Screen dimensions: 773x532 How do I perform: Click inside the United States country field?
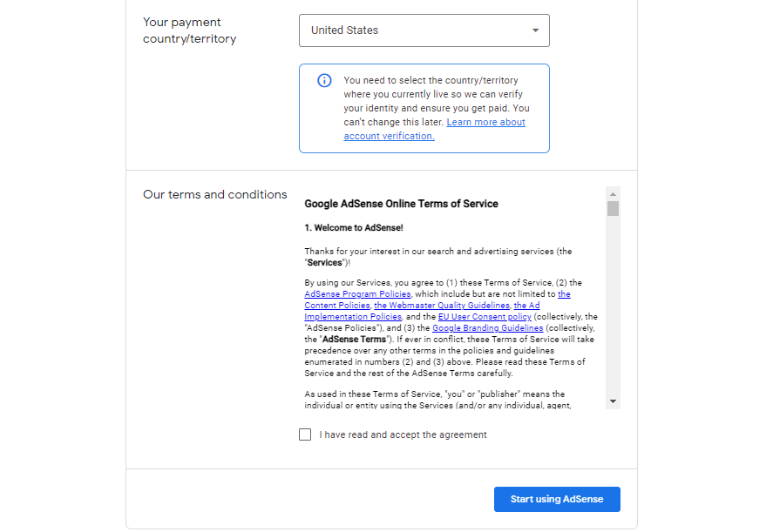click(x=392, y=30)
